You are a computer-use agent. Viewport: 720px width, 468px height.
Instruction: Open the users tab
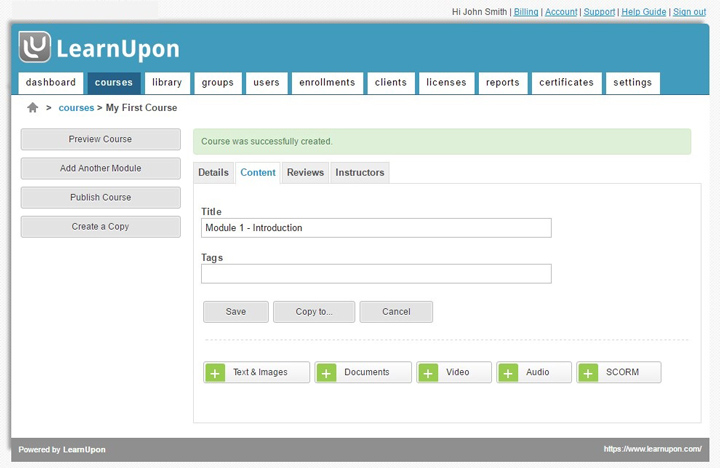[x=266, y=83]
